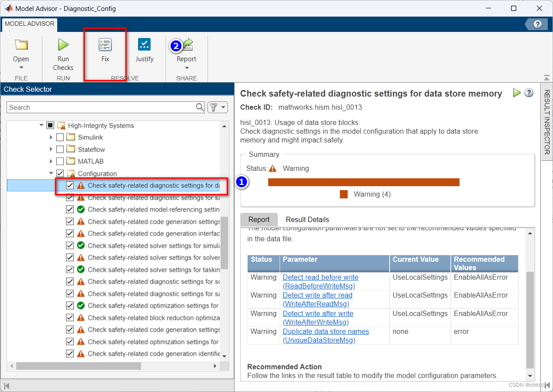Click the passed icon of model referencing settings check
Viewport: 553px width, 392px height.
click(x=81, y=209)
